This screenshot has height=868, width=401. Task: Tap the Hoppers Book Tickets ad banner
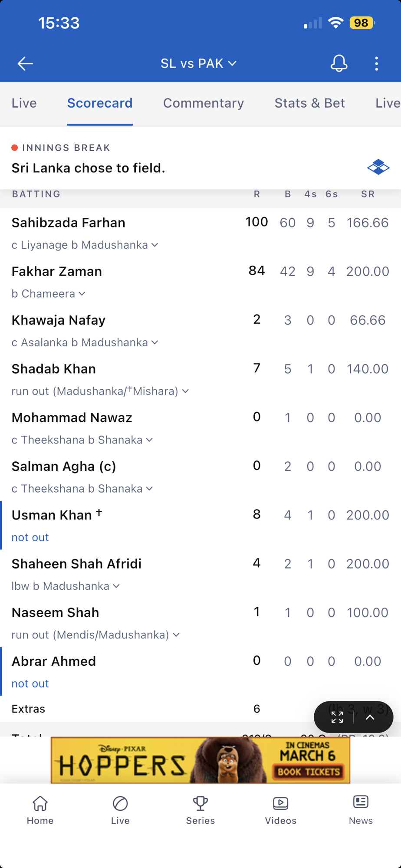(x=200, y=760)
